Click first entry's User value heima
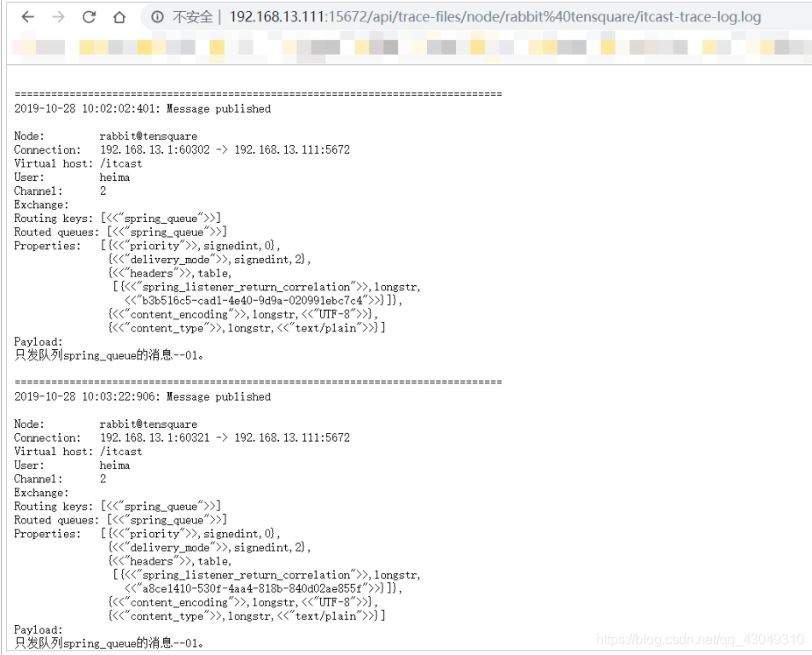The height and width of the screenshot is (655, 812). [114, 177]
